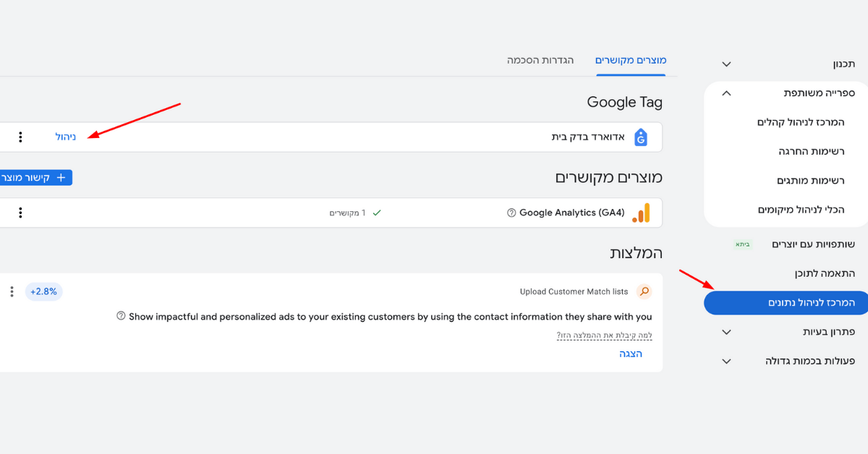Expand the פעולות בכמות גדולה section
The height and width of the screenshot is (454, 868).
click(727, 361)
